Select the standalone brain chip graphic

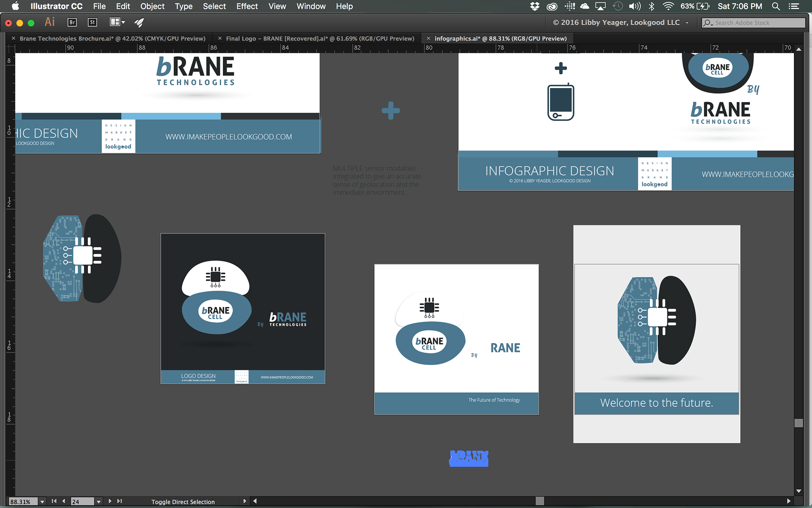point(82,258)
